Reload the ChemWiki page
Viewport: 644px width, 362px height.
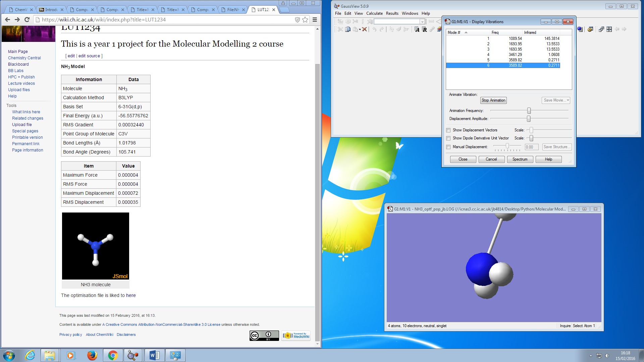27,20
